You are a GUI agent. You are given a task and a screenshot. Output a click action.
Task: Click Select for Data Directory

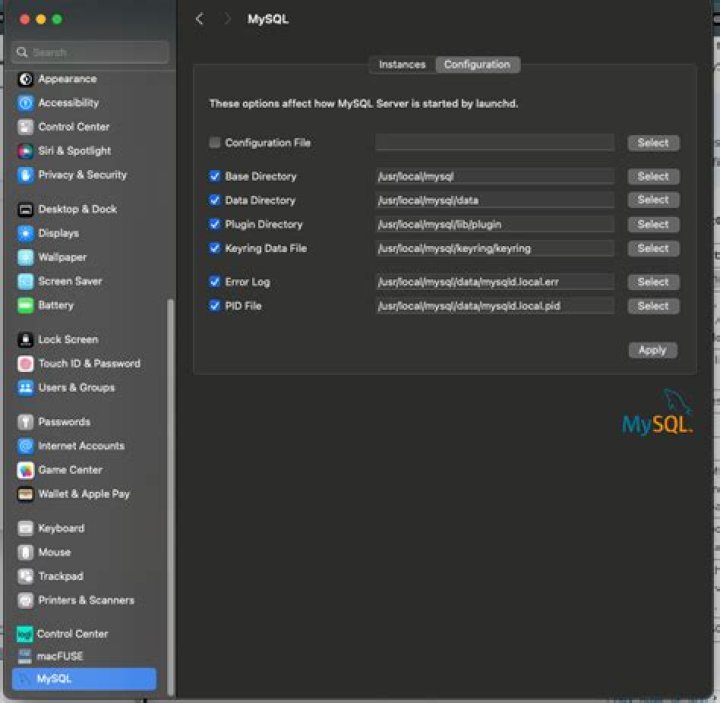[x=653, y=200]
